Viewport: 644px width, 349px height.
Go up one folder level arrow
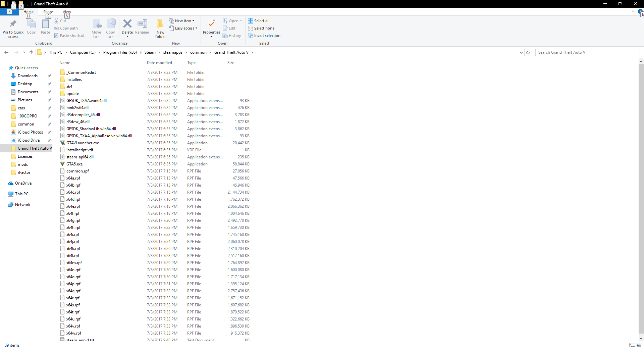[x=31, y=52]
